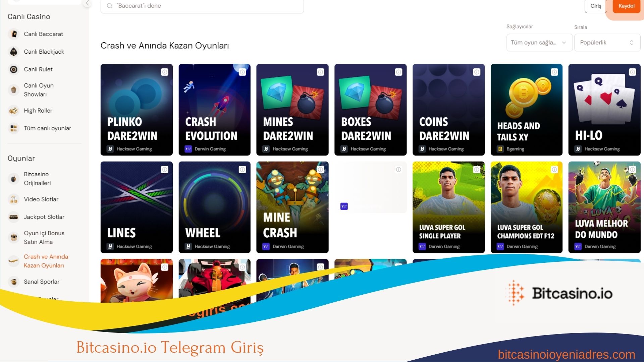Open info icon on Mines Dare2Win card
This screenshot has width=644, height=362.
coord(321,72)
